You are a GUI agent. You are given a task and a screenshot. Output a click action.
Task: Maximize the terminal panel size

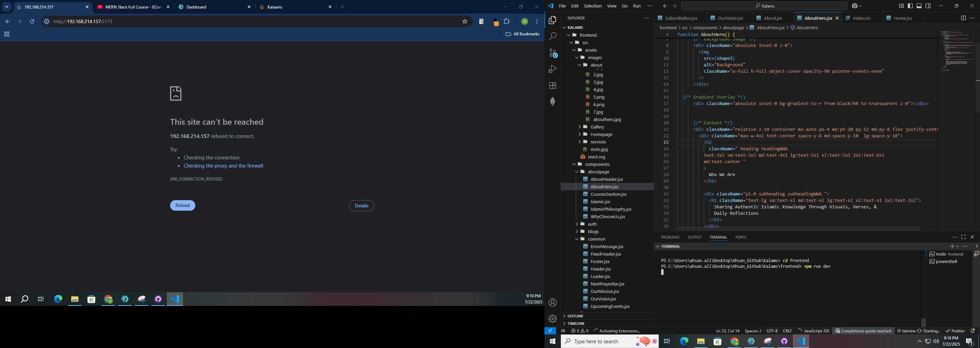point(963,237)
